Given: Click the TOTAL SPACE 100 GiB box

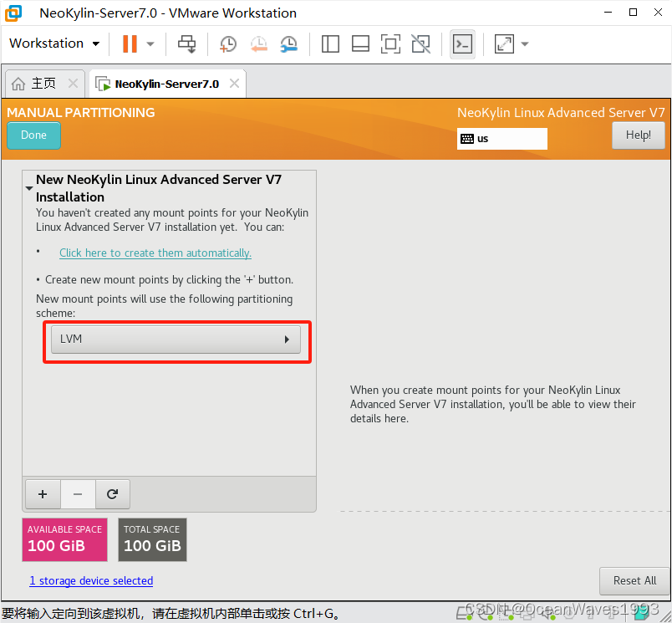Looking at the screenshot, I should (x=152, y=540).
